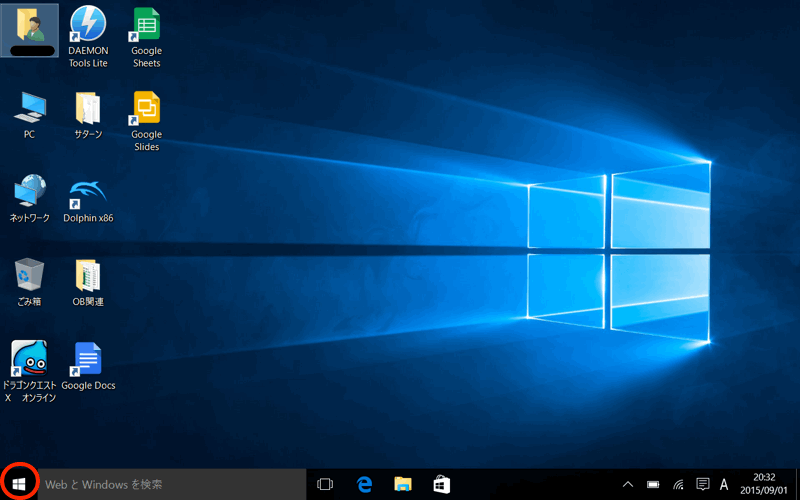Select the ネットワーク network icon
The width and height of the screenshot is (800, 500).
tap(29, 192)
